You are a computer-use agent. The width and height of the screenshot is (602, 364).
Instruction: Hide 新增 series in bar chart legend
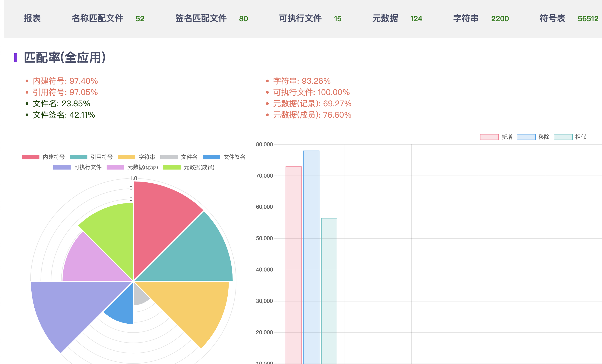pos(496,137)
